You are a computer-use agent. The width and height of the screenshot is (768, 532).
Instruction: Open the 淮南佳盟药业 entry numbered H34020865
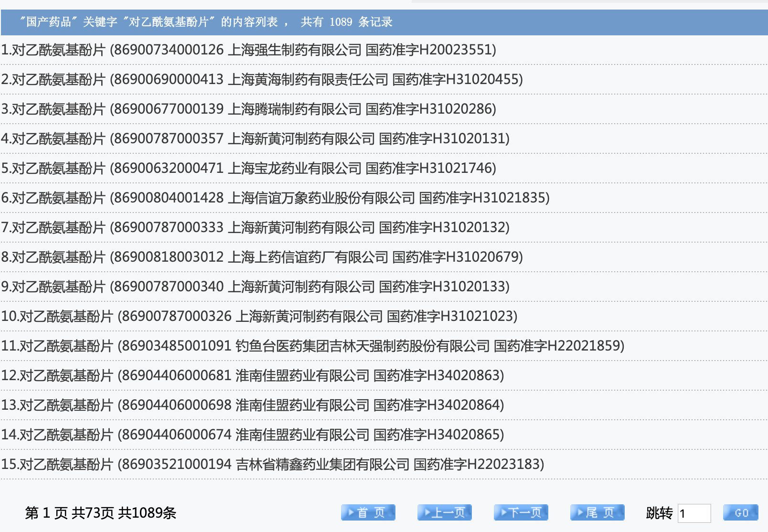(x=252, y=435)
